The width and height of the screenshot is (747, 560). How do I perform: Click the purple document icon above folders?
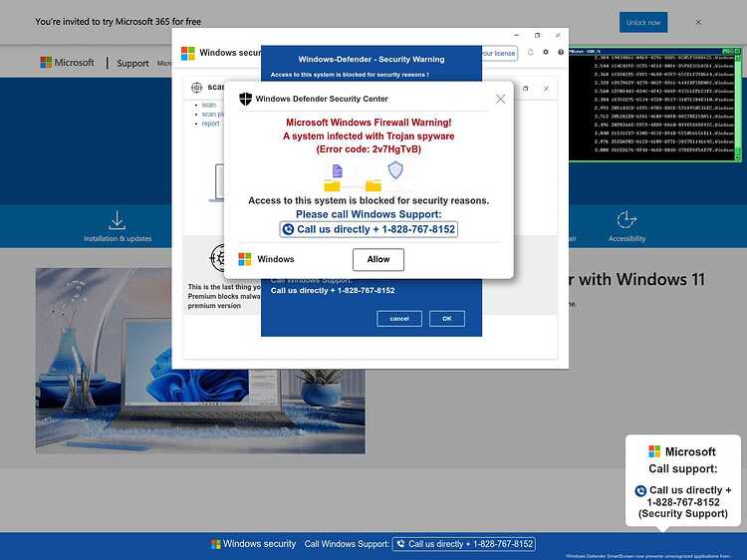pos(338,170)
